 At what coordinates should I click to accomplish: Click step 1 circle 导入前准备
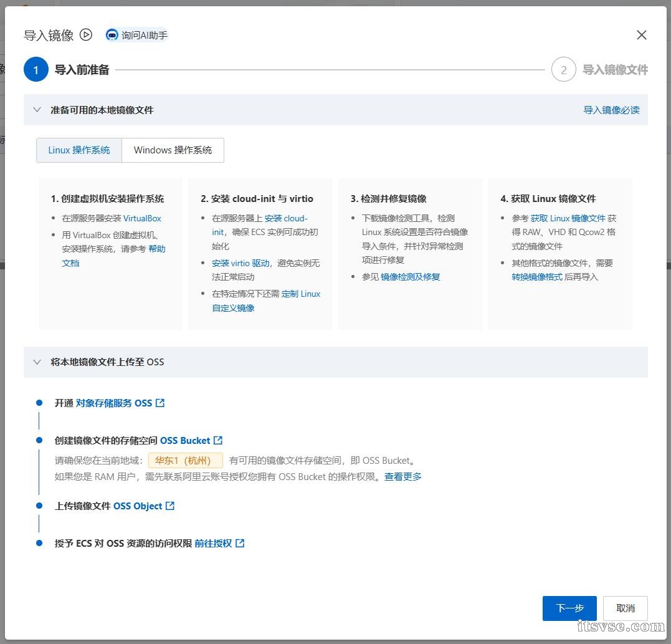[x=36, y=70]
